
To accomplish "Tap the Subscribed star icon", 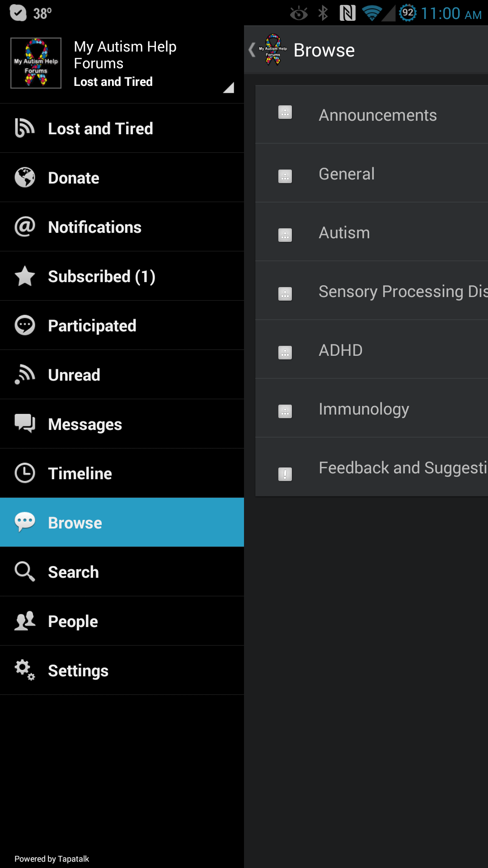I will (x=24, y=276).
